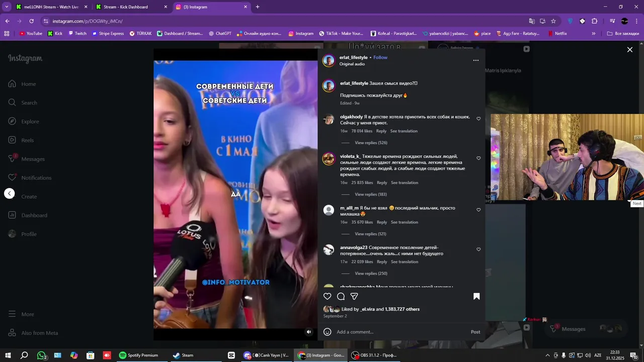Open volume control in system tray
Image resolution: width=644 pixels, height=362 pixels.
pos(588,355)
